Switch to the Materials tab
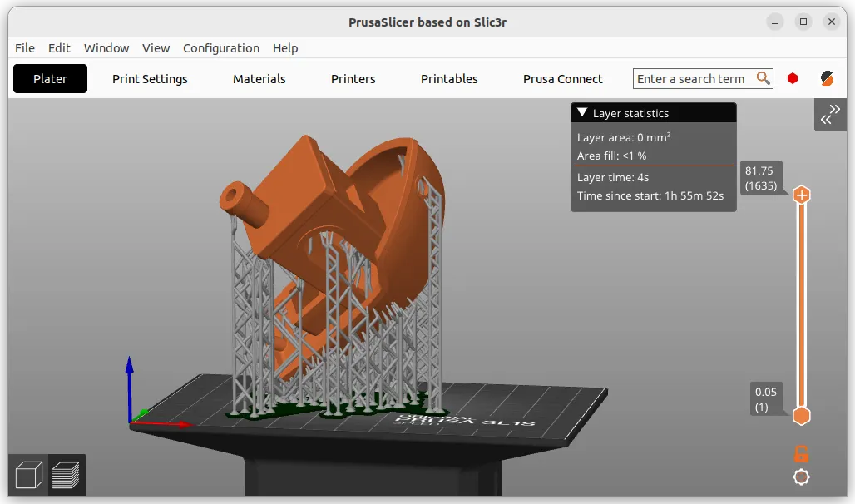The height and width of the screenshot is (504, 855). pos(259,79)
